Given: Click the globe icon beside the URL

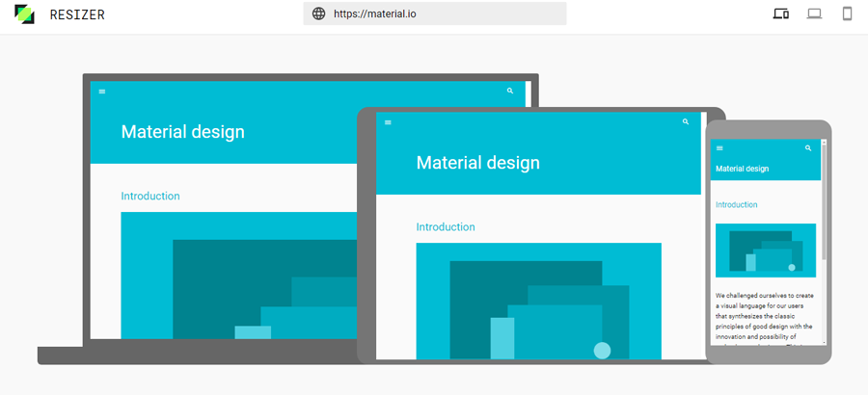Looking at the screenshot, I should (318, 13).
